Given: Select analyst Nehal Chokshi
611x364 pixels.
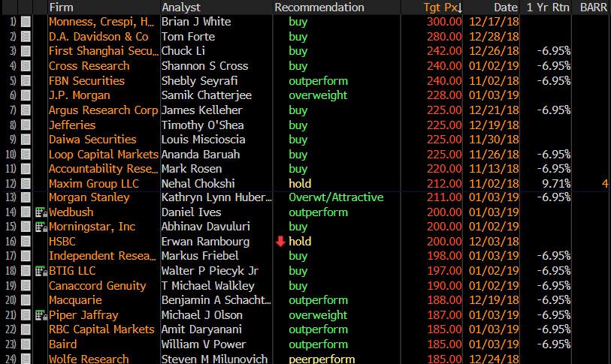Looking at the screenshot, I should point(198,183).
